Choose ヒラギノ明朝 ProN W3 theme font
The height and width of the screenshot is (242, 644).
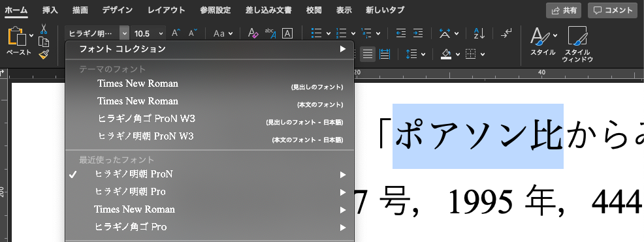(x=210, y=136)
